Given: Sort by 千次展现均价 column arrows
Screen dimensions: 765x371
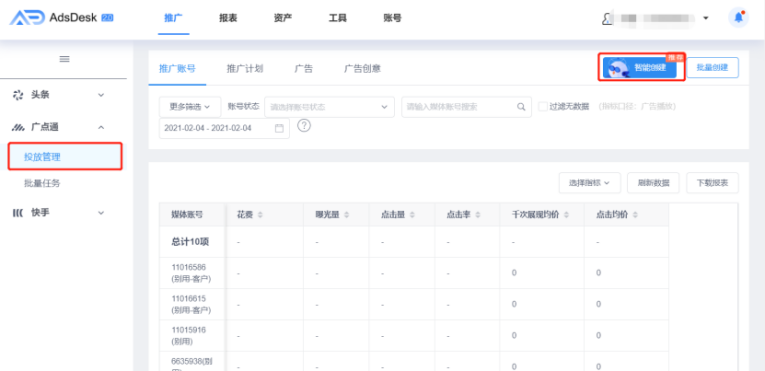Looking at the screenshot, I should (566, 215).
